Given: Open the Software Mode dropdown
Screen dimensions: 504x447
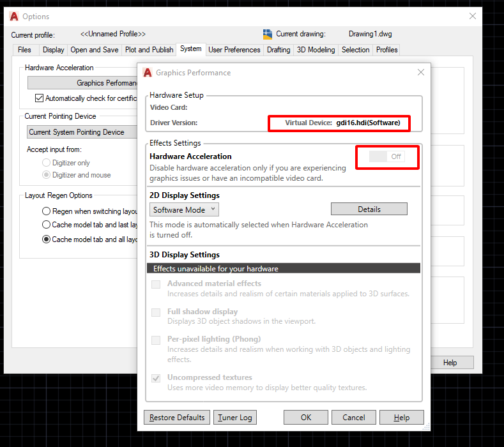Looking at the screenshot, I should coord(184,209).
